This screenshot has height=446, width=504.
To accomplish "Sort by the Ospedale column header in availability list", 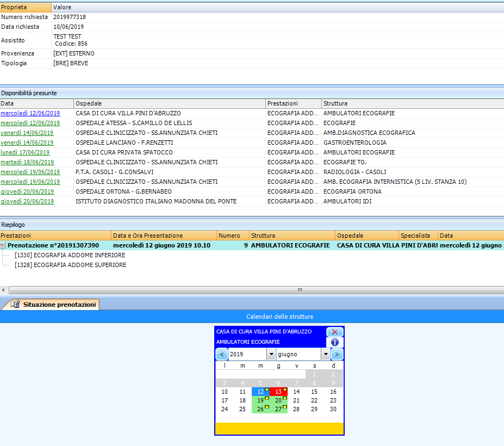I will click(x=169, y=103).
